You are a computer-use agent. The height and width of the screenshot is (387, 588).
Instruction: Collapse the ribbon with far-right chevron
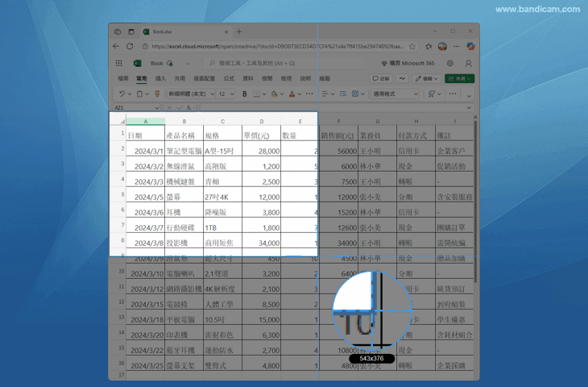click(x=469, y=96)
